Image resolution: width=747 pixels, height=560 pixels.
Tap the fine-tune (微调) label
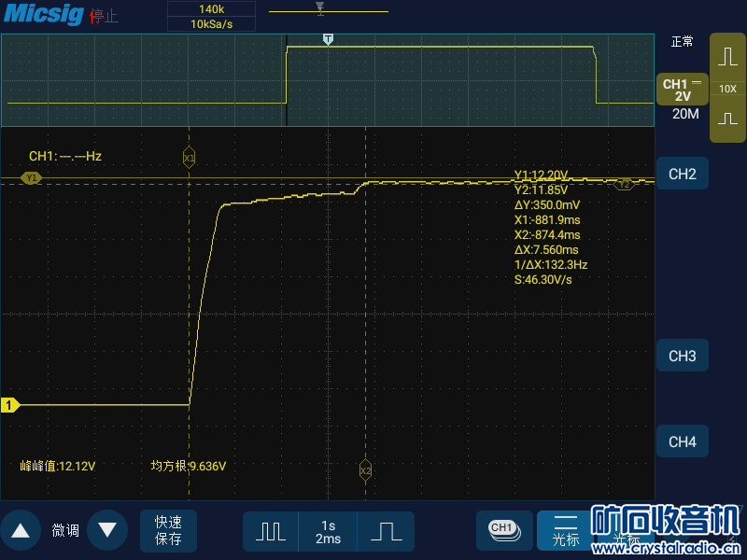tap(65, 530)
